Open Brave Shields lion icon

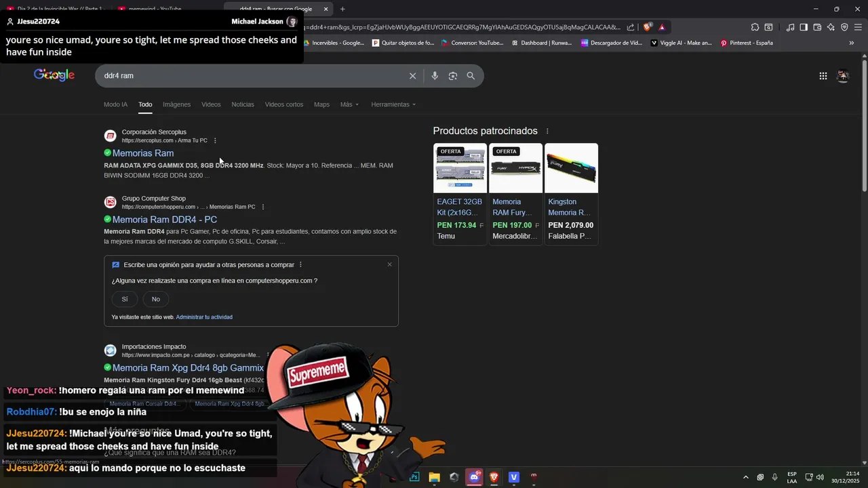648,27
